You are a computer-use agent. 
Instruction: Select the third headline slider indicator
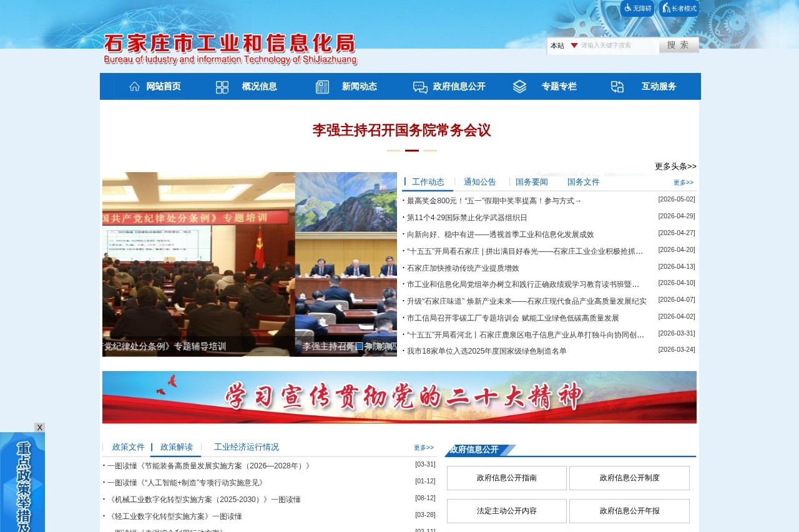click(430, 150)
